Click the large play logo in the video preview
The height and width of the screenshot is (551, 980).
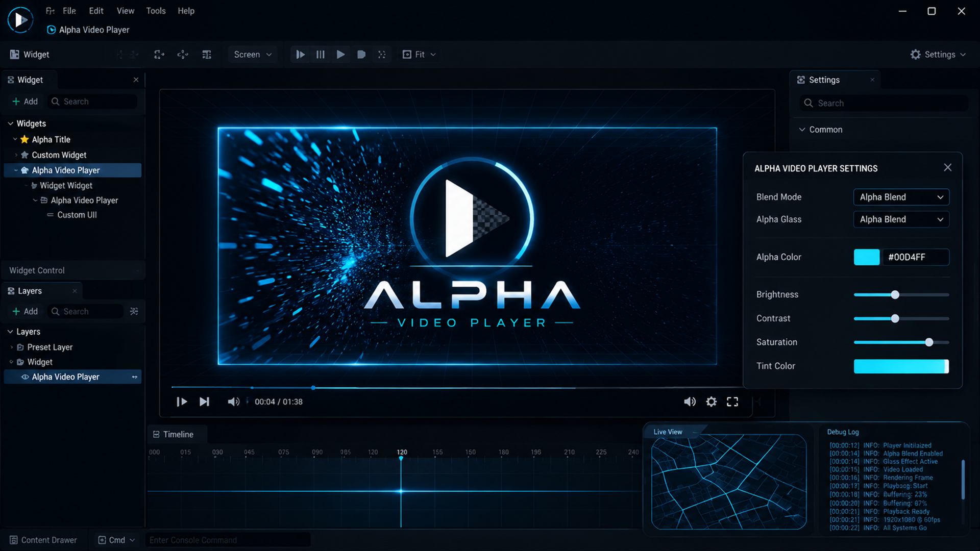(x=472, y=219)
